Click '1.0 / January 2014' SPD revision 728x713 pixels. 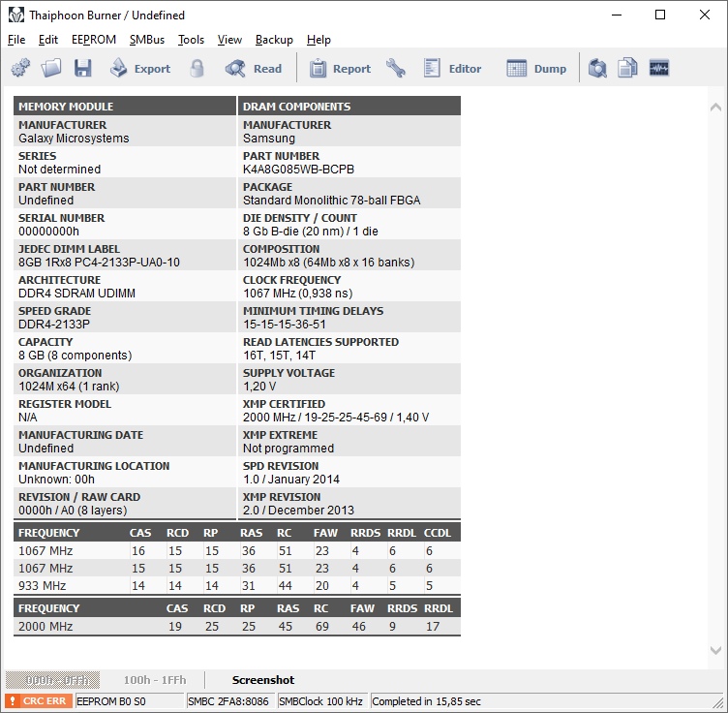291,479
